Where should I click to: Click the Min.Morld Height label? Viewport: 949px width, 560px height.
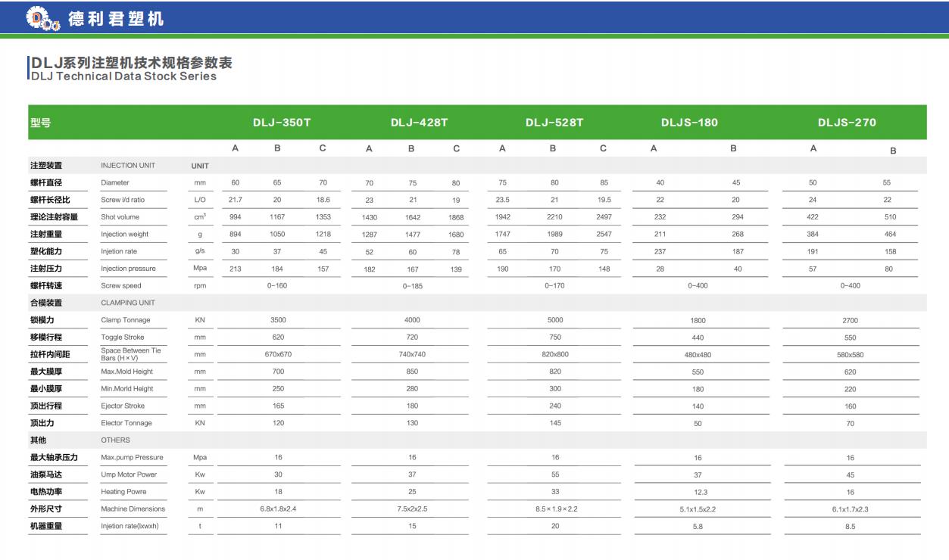pos(127,389)
